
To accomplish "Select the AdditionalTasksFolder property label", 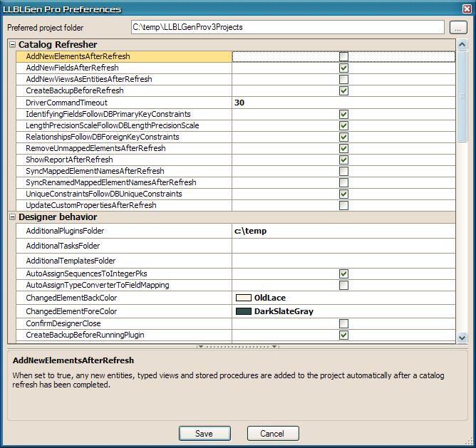I will [63, 246].
